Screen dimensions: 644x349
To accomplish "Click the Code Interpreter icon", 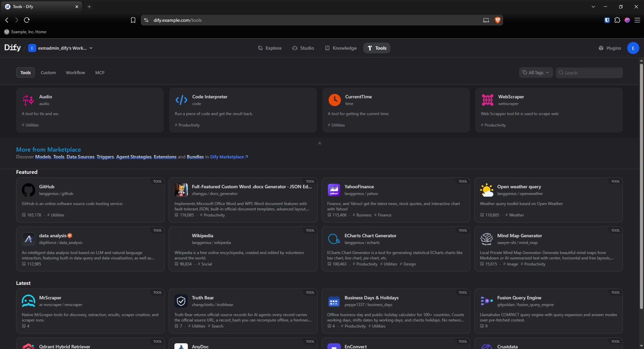I will click(181, 100).
